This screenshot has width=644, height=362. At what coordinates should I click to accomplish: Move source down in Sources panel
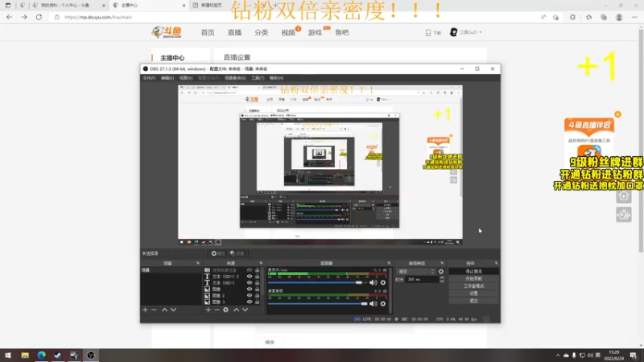(246, 310)
